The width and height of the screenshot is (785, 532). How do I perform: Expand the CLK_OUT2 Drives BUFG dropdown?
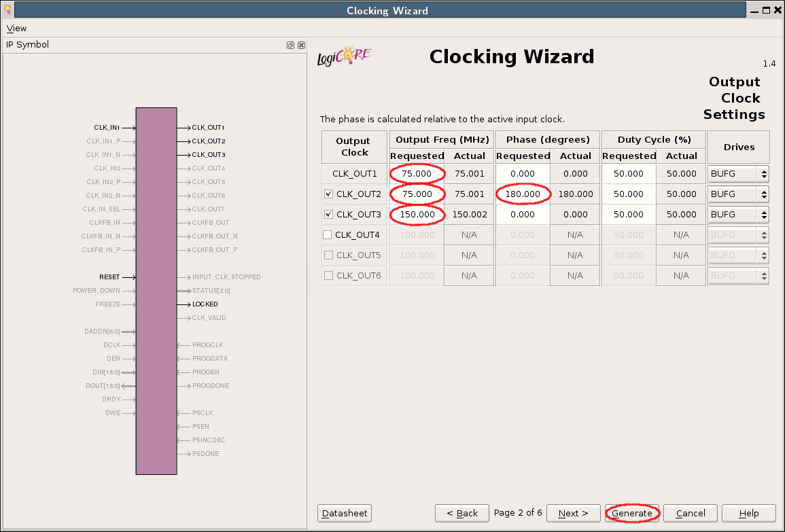(738, 194)
